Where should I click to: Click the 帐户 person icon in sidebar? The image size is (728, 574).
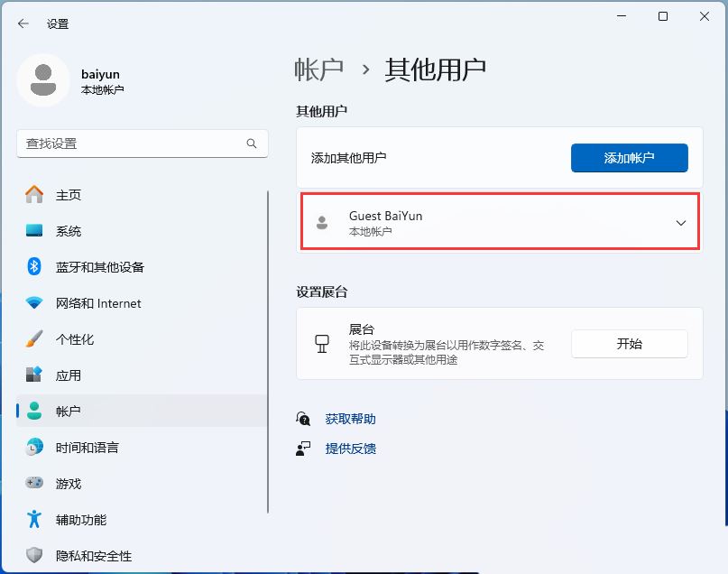(34, 411)
